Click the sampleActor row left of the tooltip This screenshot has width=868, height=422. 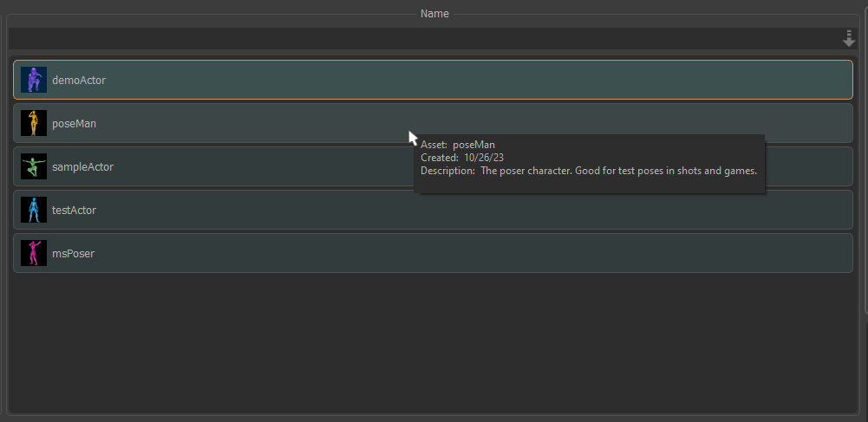pos(260,166)
